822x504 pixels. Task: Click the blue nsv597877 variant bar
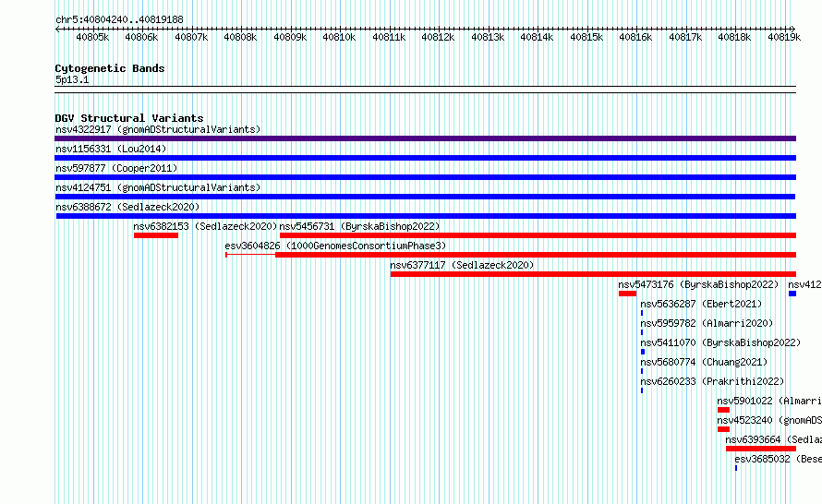pyautogui.click(x=425, y=177)
